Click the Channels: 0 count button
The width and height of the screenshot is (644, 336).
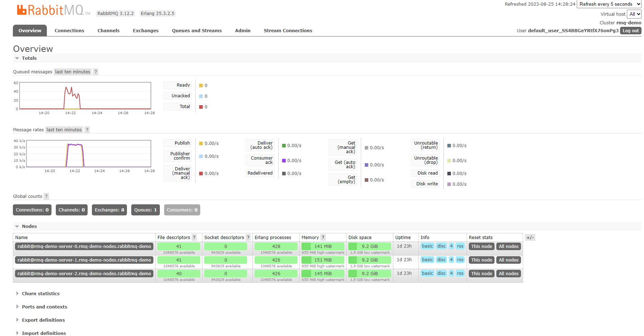click(72, 210)
